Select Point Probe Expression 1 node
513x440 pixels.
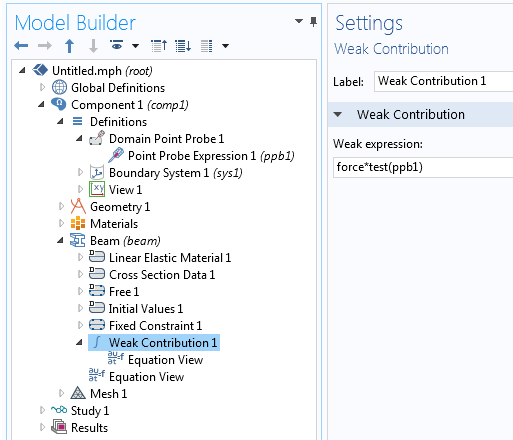click(x=202, y=156)
